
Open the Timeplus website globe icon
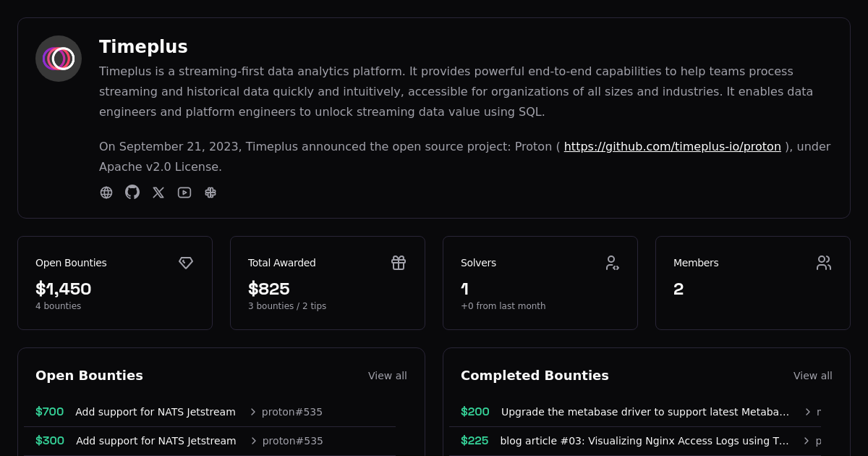(106, 193)
